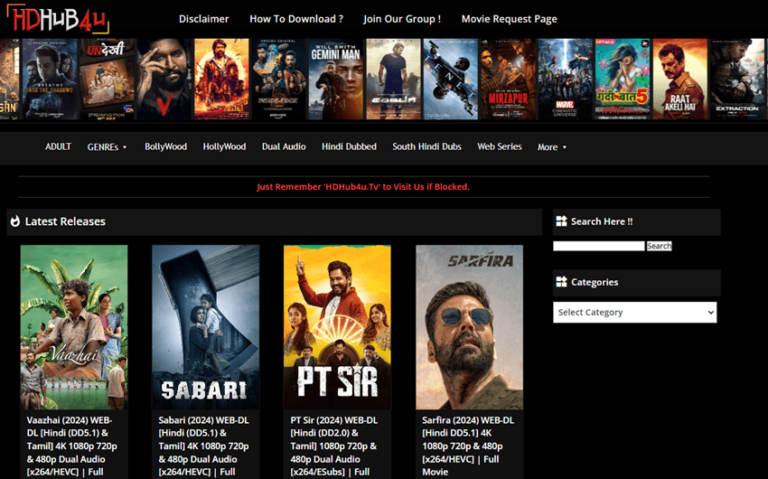The image size is (768, 479).
Task: Open the Join Our Group link
Action: coord(402,19)
